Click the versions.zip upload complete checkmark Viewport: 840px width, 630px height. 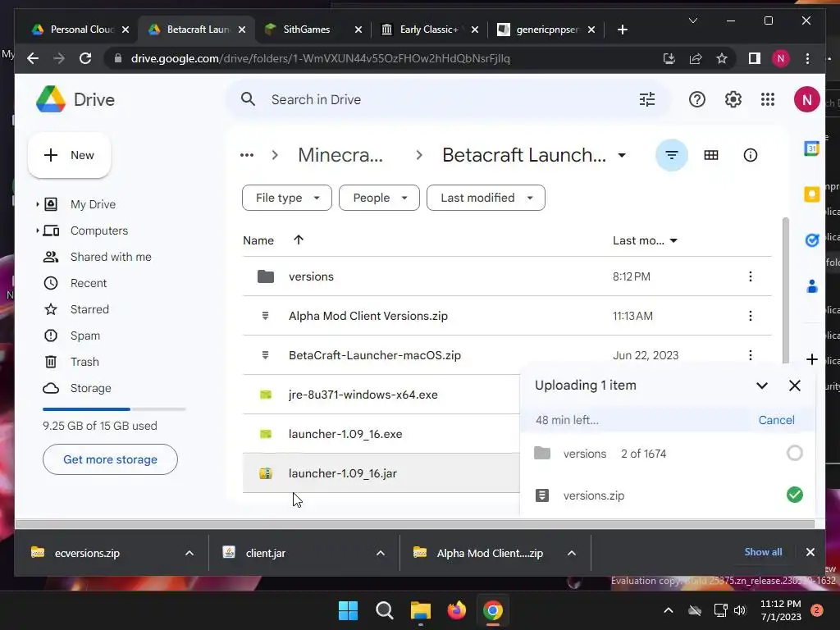coord(795,495)
